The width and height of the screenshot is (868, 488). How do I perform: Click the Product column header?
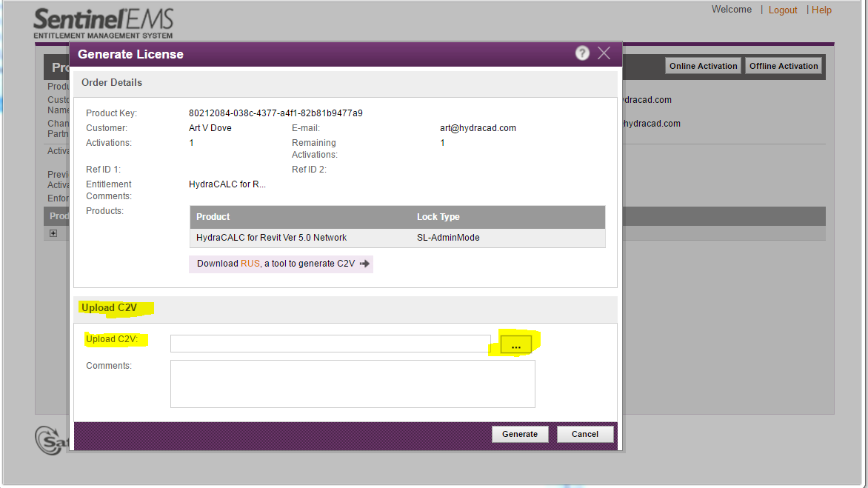[x=213, y=217]
